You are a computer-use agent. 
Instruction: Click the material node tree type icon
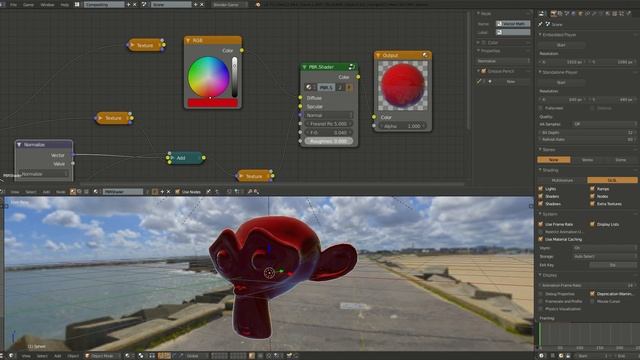73,191
